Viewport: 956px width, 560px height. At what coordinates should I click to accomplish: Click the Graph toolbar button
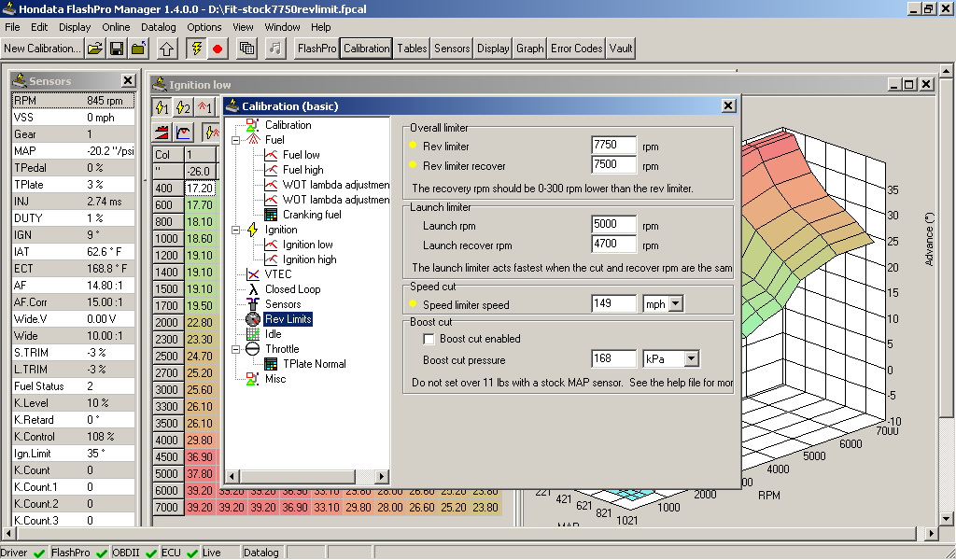click(530, 49)
